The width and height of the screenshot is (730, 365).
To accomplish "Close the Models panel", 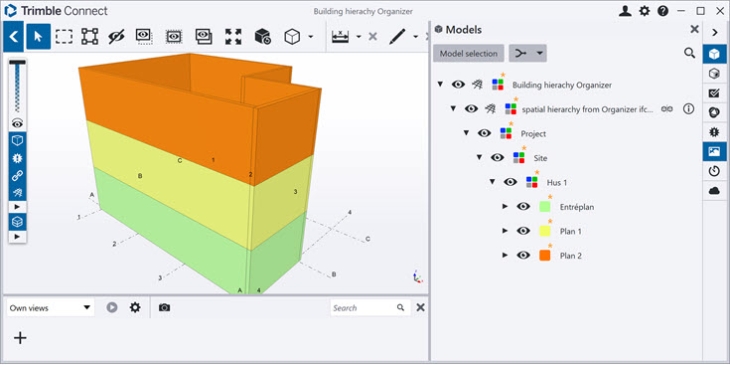I will (694, 29).
